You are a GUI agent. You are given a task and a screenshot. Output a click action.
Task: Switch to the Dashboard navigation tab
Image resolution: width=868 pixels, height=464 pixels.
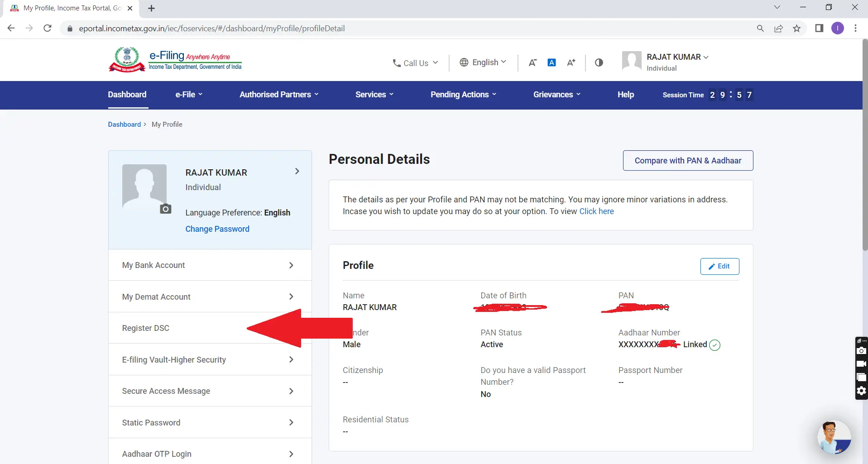127,95
